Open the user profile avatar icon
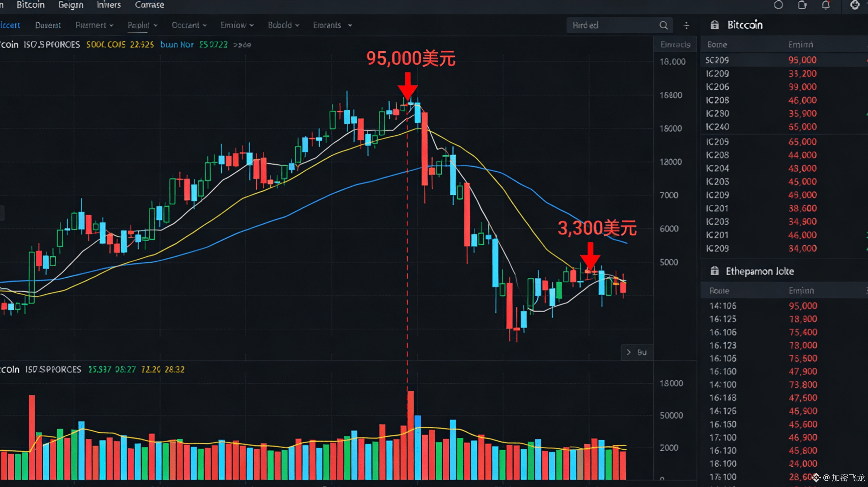Image resolution: width=868 pixels, height=487 pixels. [854, 5]
